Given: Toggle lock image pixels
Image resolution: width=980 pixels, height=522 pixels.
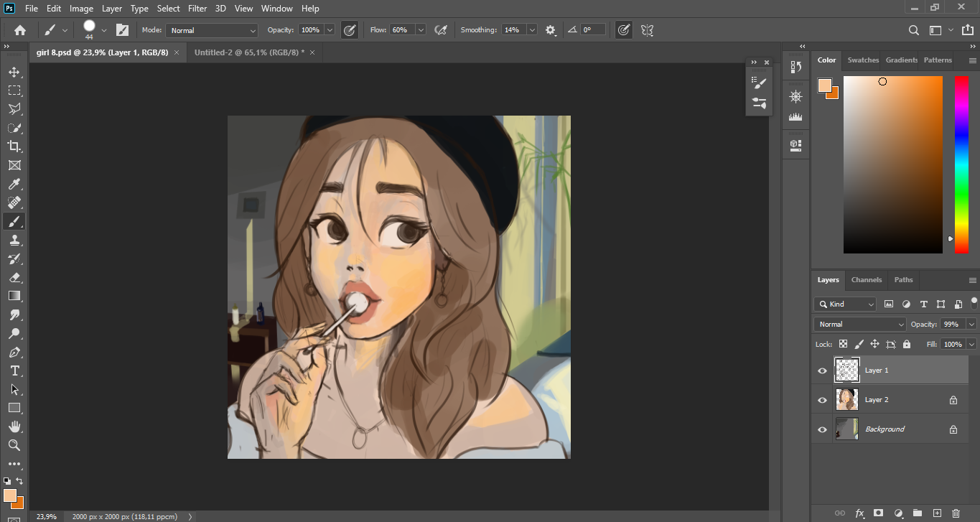Looking at the screenshot, I should pyautogui.click(x=859, y=345).
